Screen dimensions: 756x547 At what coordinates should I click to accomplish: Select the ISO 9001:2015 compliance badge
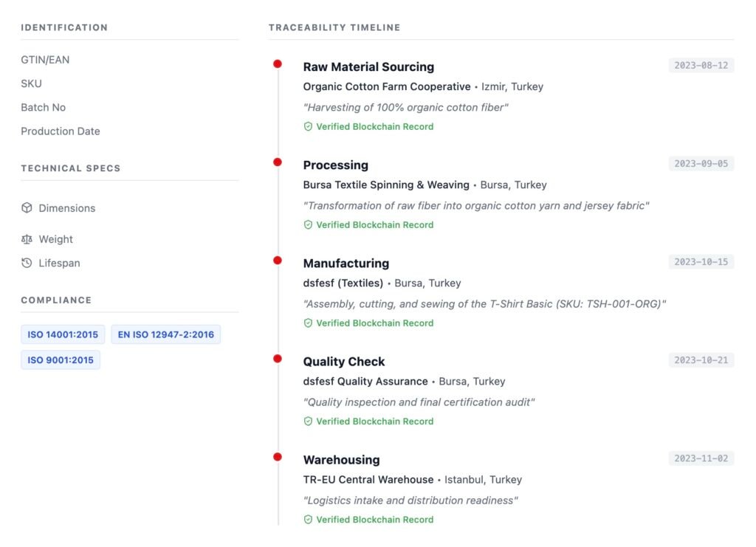(x=61, y=359)
